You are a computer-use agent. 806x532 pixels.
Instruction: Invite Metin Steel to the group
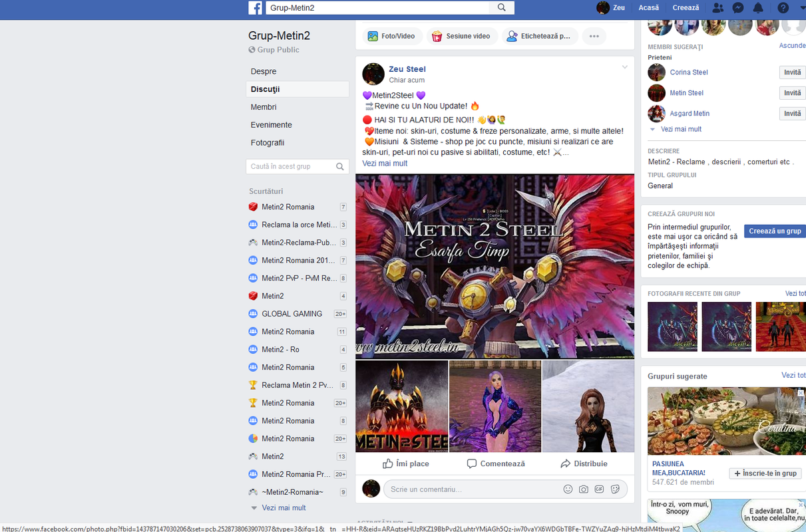click(792, 93)
